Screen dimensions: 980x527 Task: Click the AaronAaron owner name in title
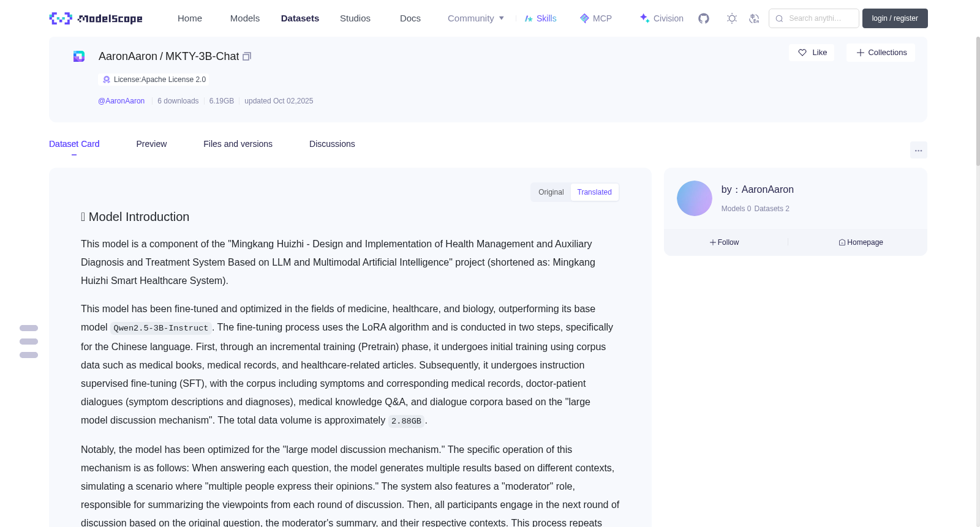pos(128,56)
